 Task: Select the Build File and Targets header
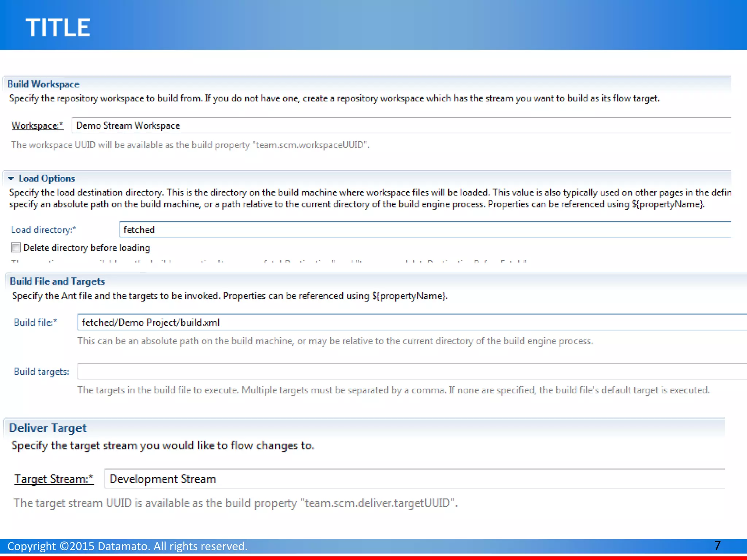[x=57, y=281]
